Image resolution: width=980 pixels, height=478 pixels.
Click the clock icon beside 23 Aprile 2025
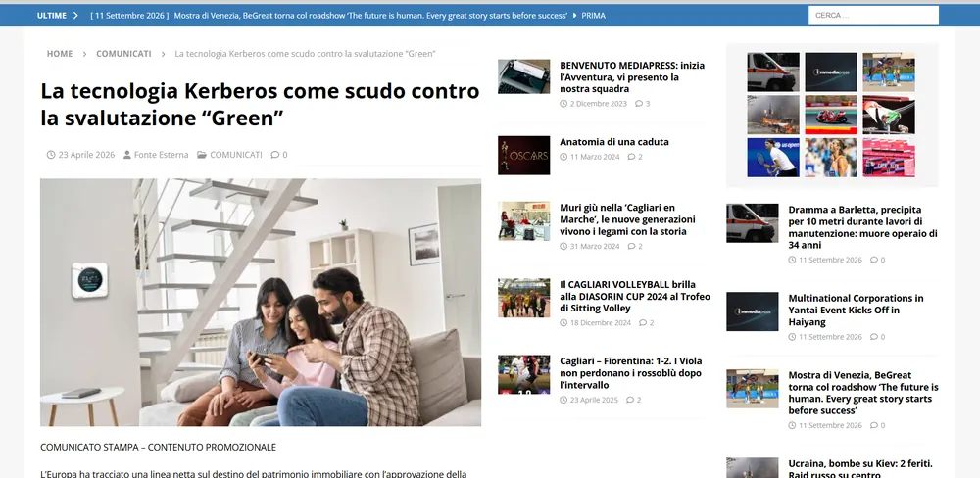563,400
